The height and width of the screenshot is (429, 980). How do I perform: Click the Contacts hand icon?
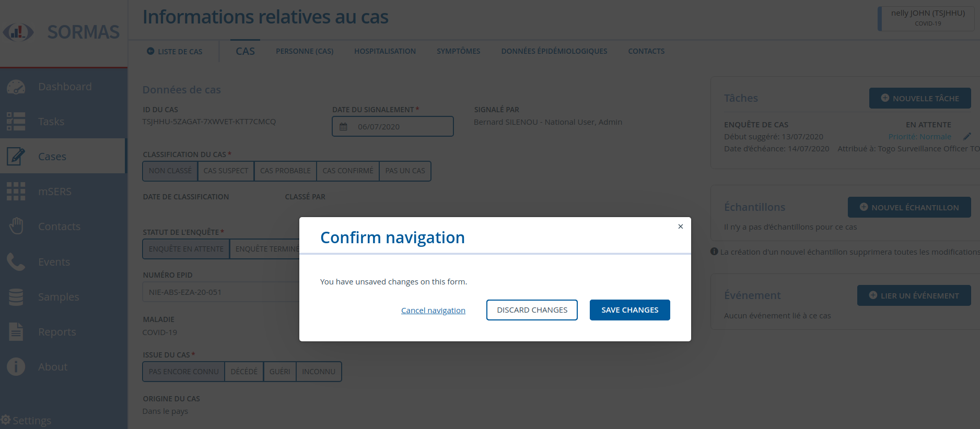click(x=16, y=227)
